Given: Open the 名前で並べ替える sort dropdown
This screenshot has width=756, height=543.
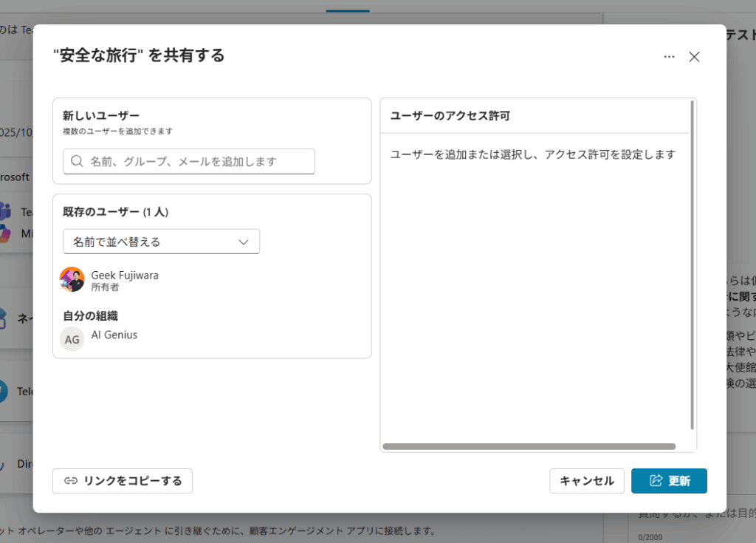Looking at the screenshot, I should click(161, 242).
